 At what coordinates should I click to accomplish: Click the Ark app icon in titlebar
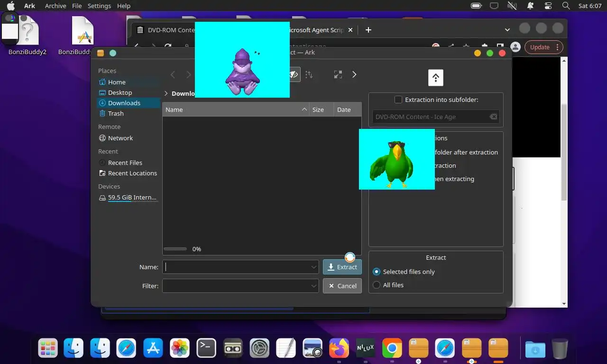click(x=101, y=53)
